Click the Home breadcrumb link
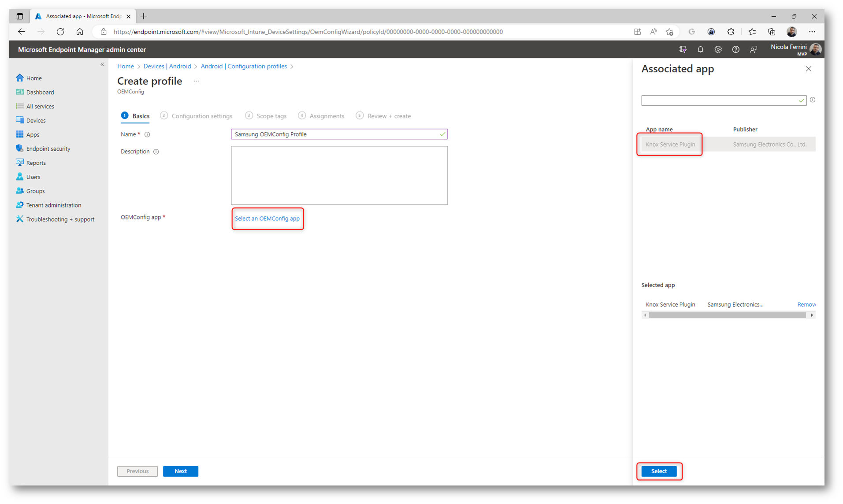This screenshot has height=504, width=843. (x=126, y=66)
